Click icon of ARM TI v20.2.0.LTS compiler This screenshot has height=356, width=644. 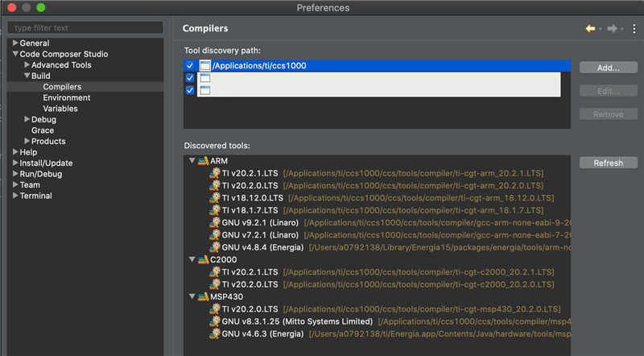215,185
